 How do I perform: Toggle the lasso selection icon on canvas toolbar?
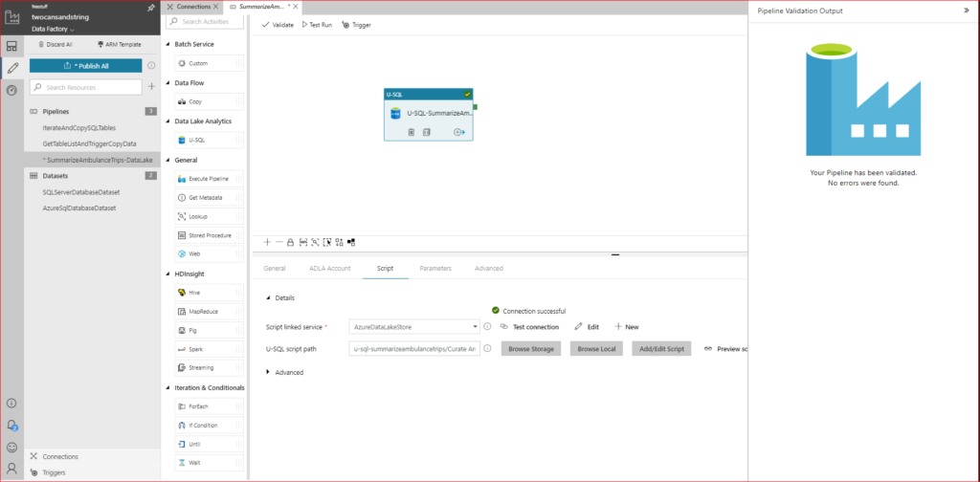(x=327, y=242)
